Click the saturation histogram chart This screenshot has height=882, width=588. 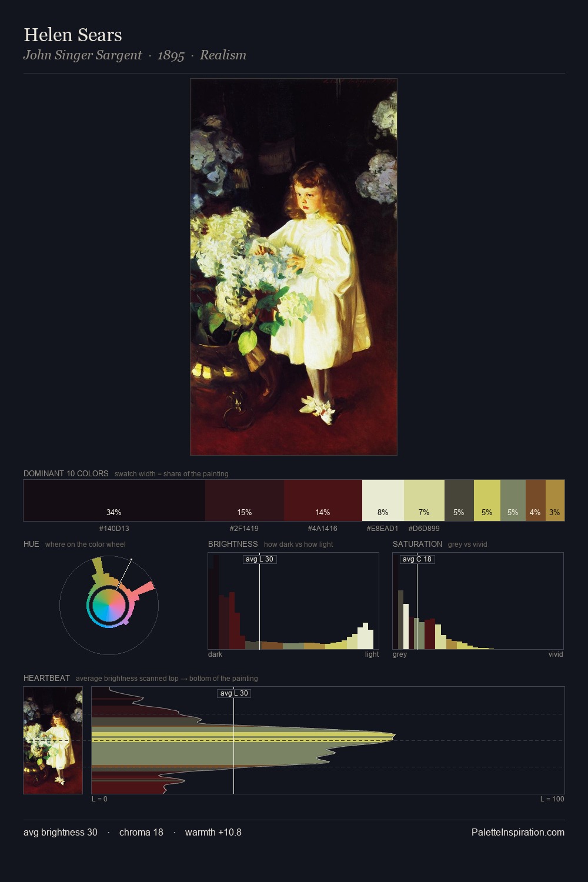[x=478, y=601]
